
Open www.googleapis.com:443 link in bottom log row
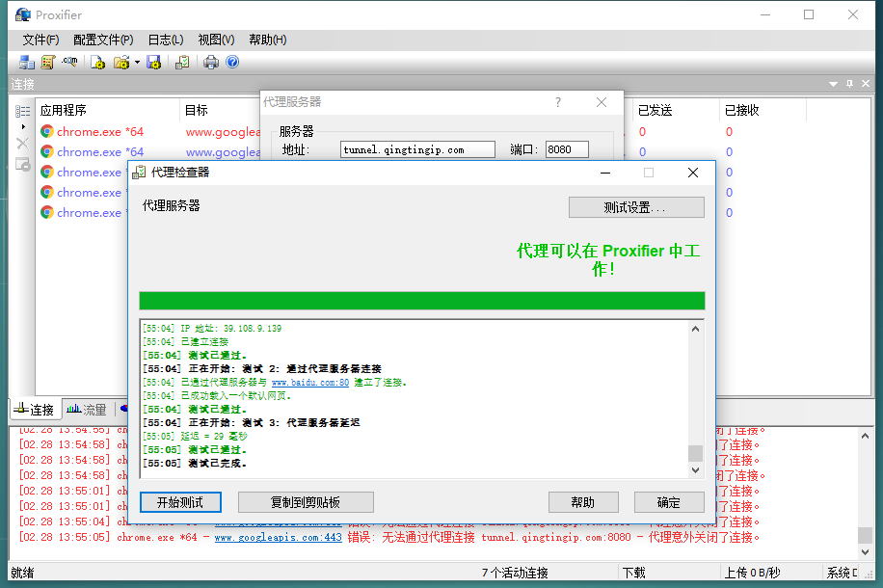pos(279,537)
